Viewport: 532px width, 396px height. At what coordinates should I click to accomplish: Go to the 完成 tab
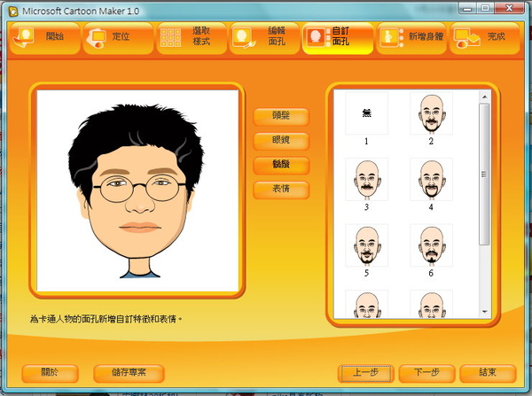pyautogui.click(x=484, y=38)
